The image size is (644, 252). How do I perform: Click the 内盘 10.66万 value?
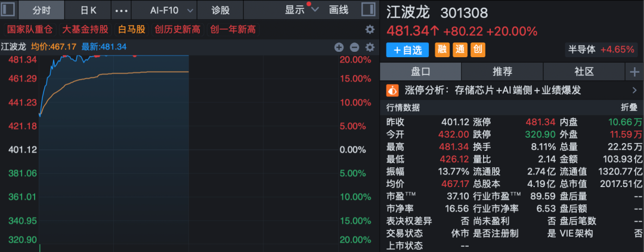click(x=626, y=122)
